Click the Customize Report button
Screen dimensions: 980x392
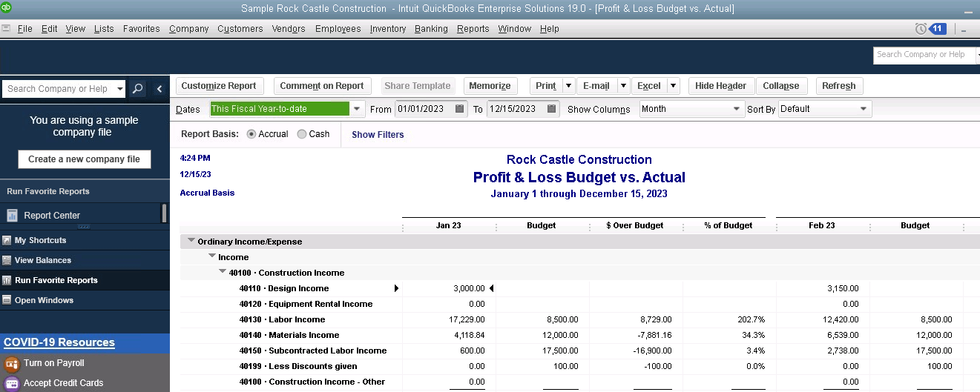coord(219,86)
